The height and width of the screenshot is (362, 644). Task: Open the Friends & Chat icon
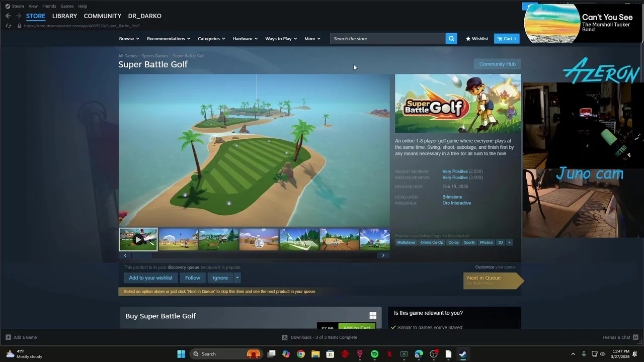pos(635,337)
